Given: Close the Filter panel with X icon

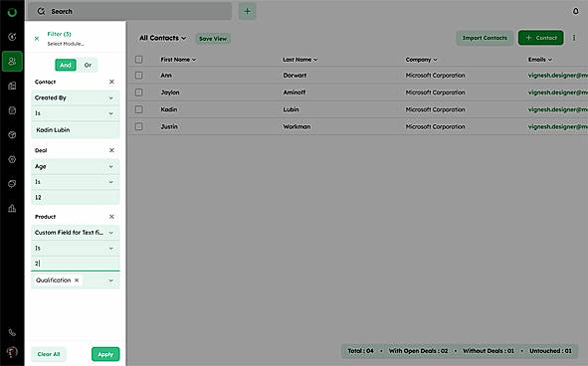Looking at the screenshot, I should coord(37,38).
